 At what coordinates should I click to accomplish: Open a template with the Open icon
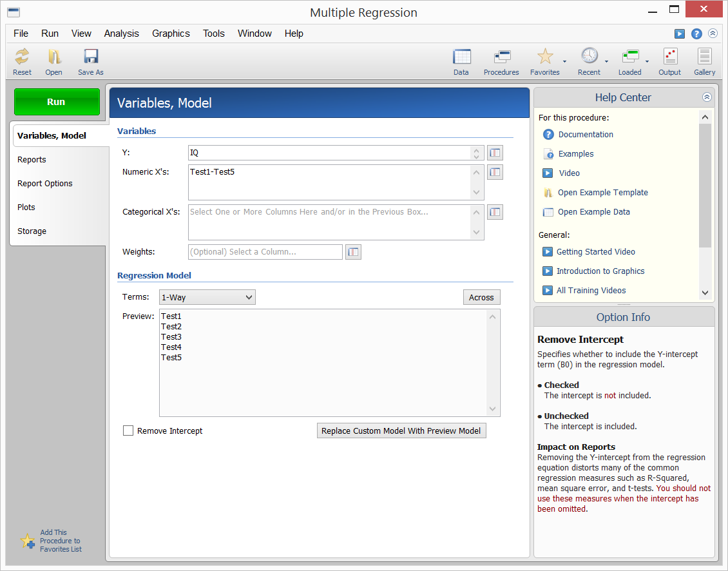(x=54, y=57)
